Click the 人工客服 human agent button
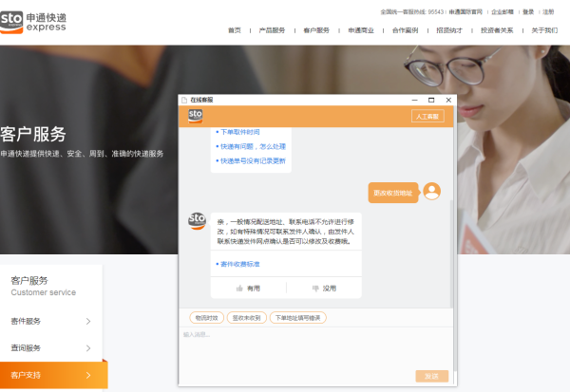Viewport: 570px width, 392px height. click(x=427, y=116)
